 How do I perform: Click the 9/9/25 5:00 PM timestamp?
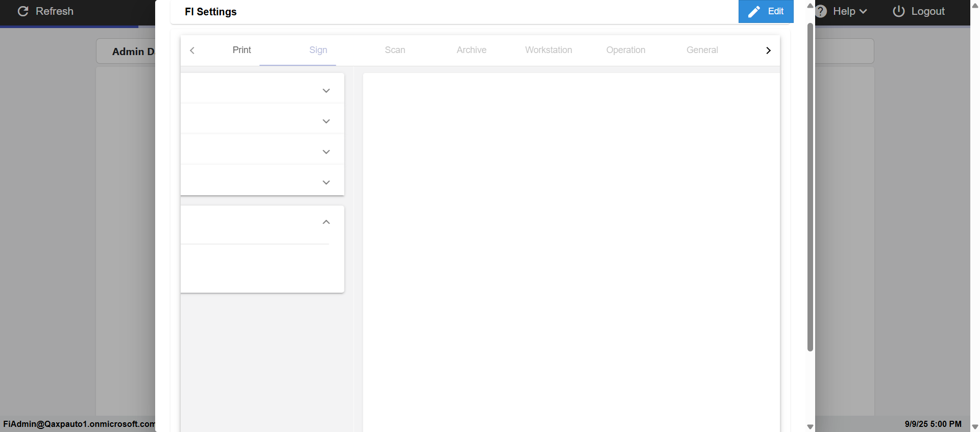(x=933, y=424)
